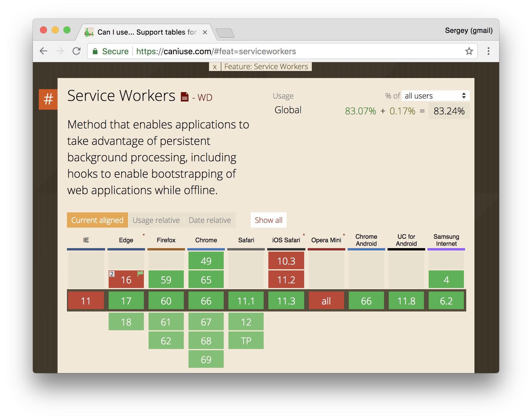Select the Firefox 60 cell
Viewport: 532px width, 420px height.
166,301
